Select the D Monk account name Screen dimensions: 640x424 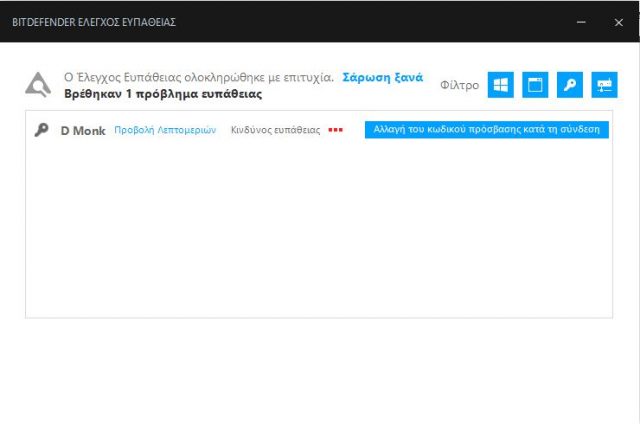pyautogui.click(x=83, y=131)
